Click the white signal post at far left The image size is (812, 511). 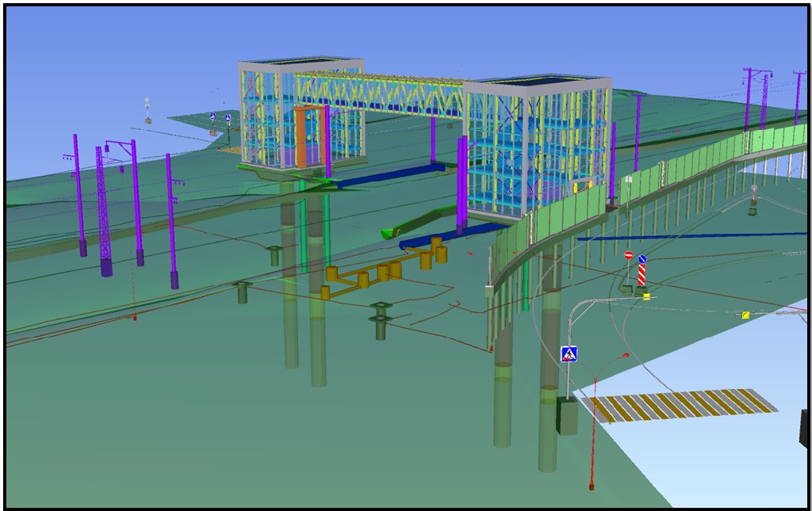coord(147,109)
